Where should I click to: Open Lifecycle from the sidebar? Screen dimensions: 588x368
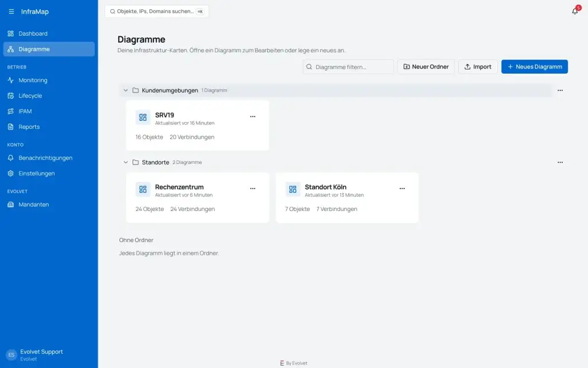click(x=49, y=96)
